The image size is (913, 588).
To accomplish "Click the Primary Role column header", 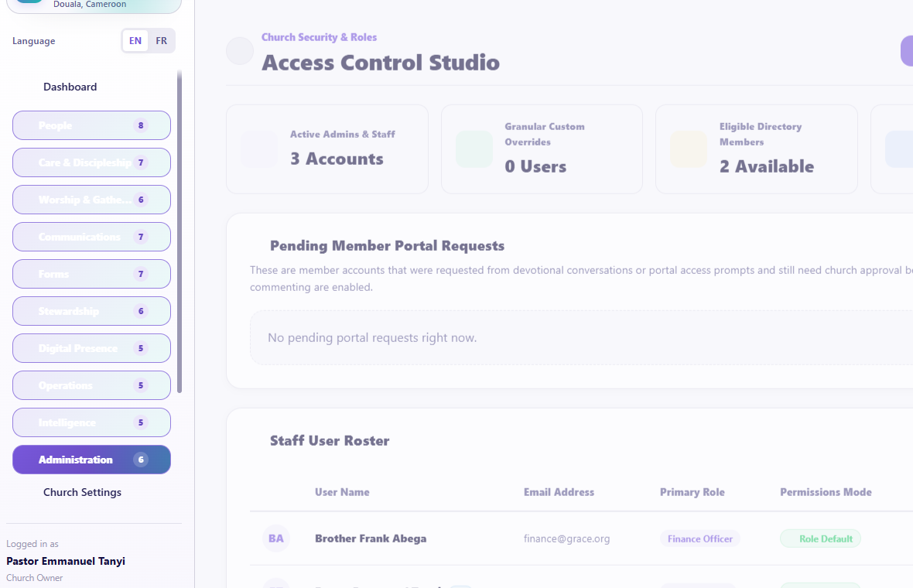I will [x=692, y=492].
